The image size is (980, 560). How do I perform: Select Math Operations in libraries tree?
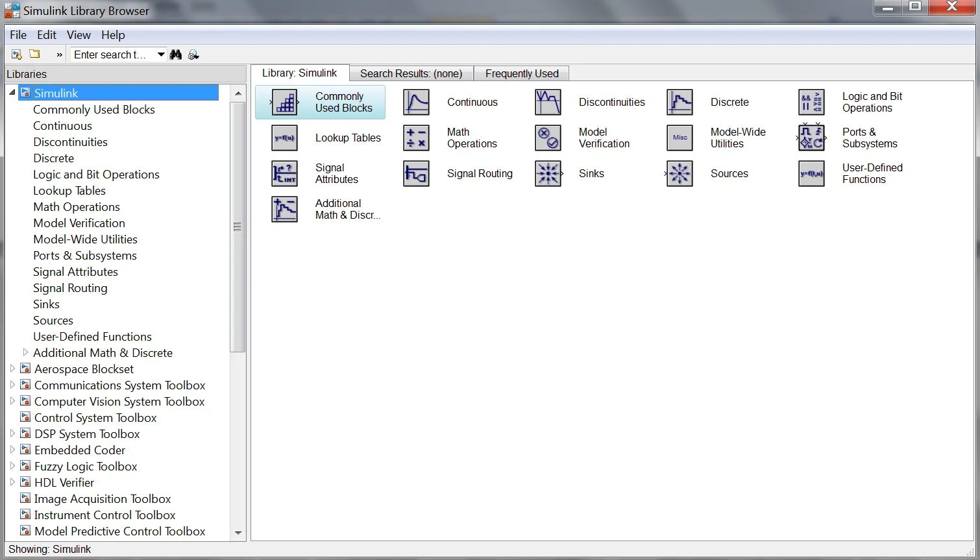(77, 207)
